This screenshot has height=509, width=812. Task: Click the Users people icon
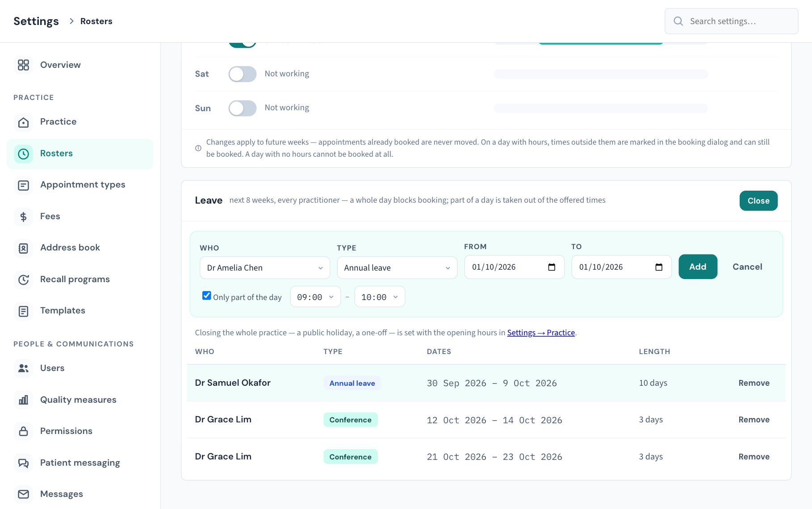(23, 368)
